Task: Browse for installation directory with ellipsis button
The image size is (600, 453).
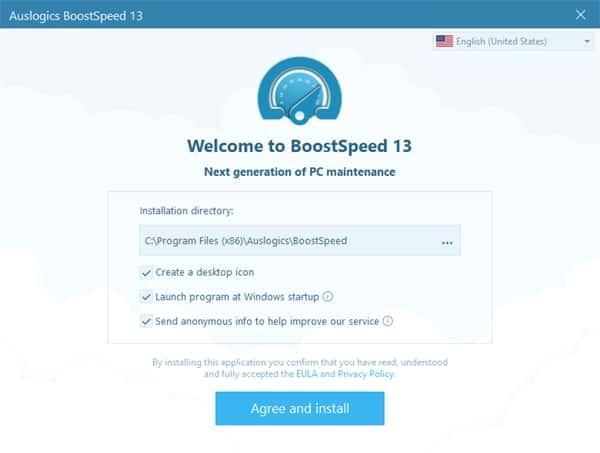Action: tap(447, 243)
